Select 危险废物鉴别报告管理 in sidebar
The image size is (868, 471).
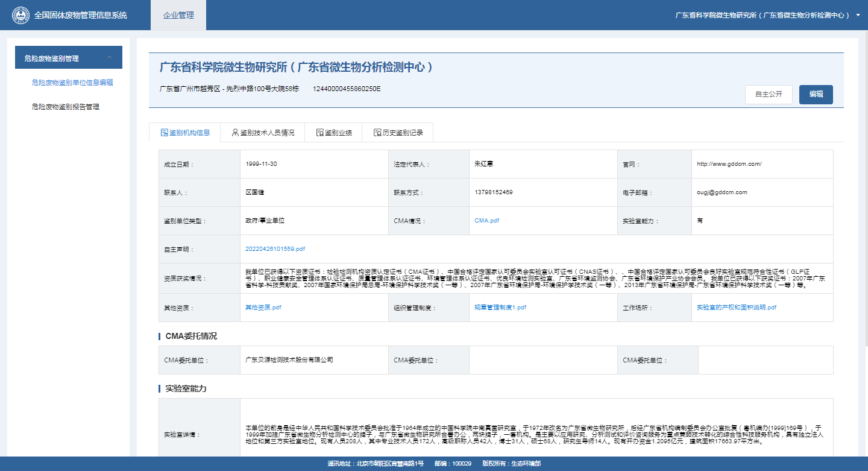click(66, 107)
